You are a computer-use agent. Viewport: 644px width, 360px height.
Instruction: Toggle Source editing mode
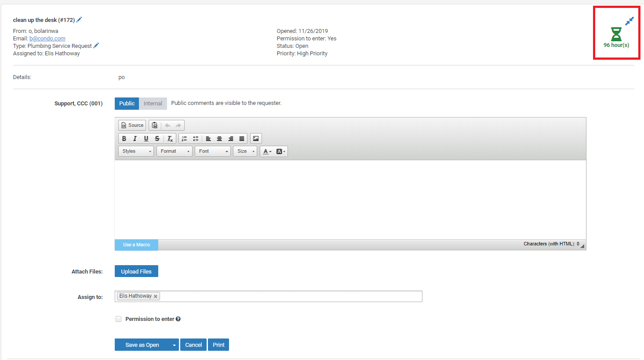click(131, 125)
